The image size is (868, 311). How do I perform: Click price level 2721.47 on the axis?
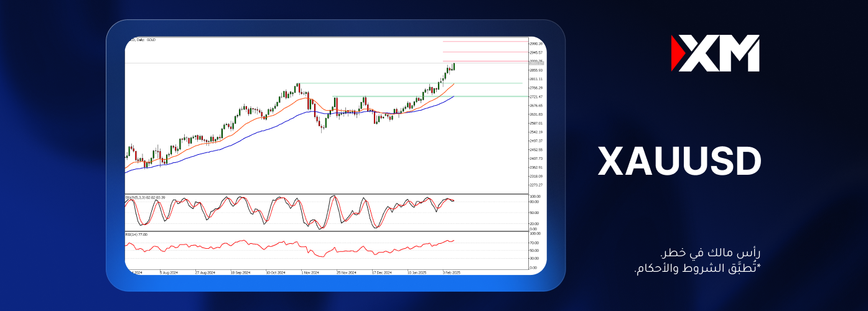click(536, 96)
